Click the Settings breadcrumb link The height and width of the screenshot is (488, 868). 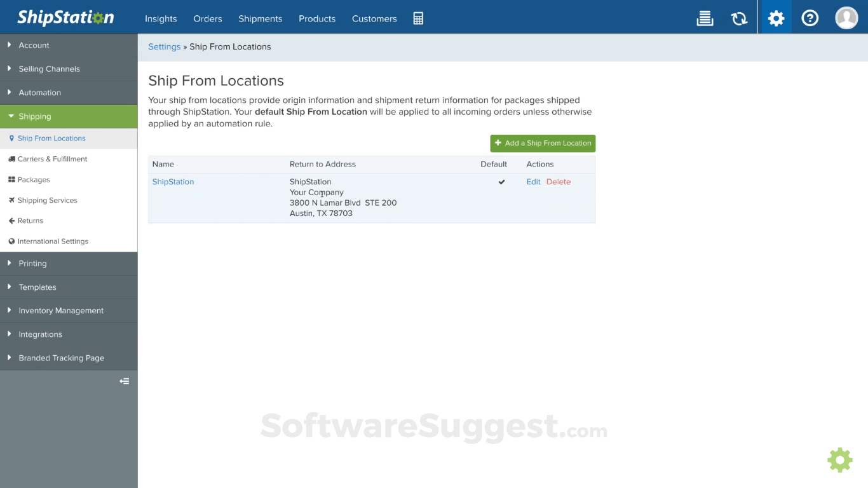click(x=164, y=46)
